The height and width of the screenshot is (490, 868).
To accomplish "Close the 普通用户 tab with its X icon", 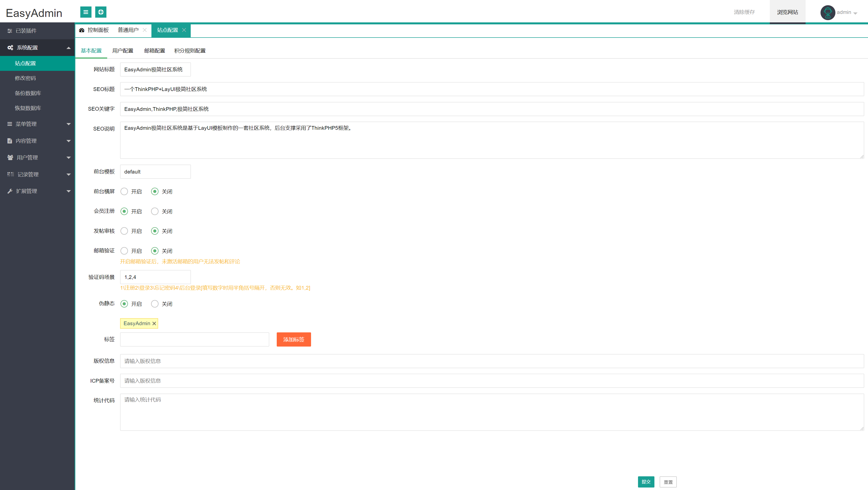I will [x=144, y=30].
